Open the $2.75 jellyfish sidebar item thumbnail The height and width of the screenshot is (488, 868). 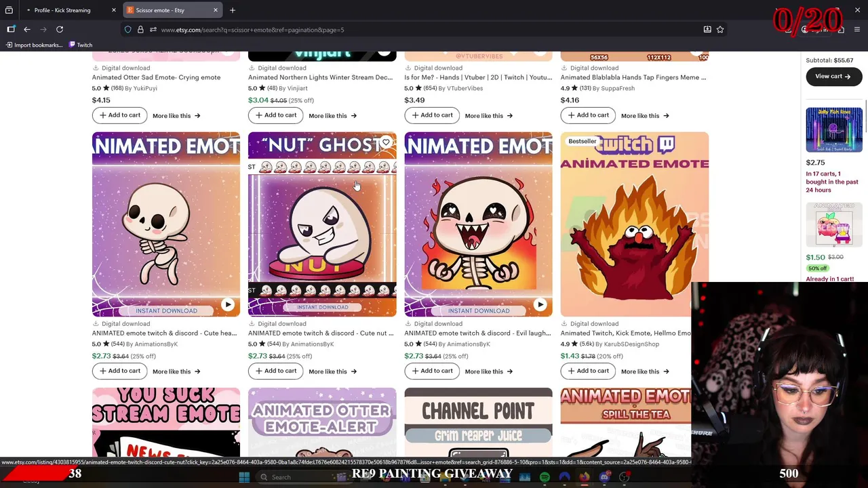point(834,129)
